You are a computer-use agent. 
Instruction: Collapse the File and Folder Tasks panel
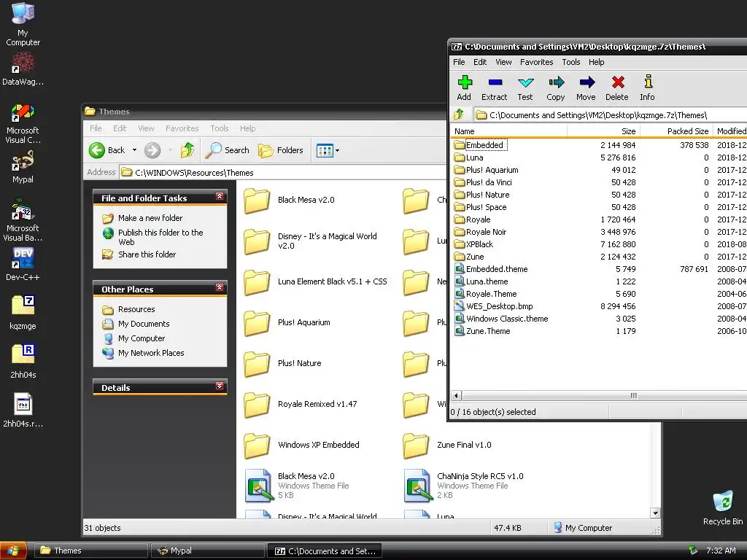pos(220,197)
